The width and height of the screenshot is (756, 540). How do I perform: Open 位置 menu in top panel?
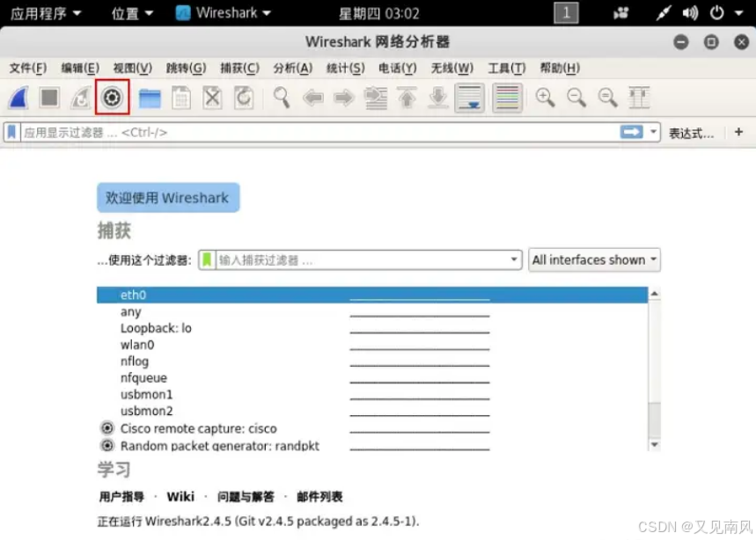tap(132, 13)
